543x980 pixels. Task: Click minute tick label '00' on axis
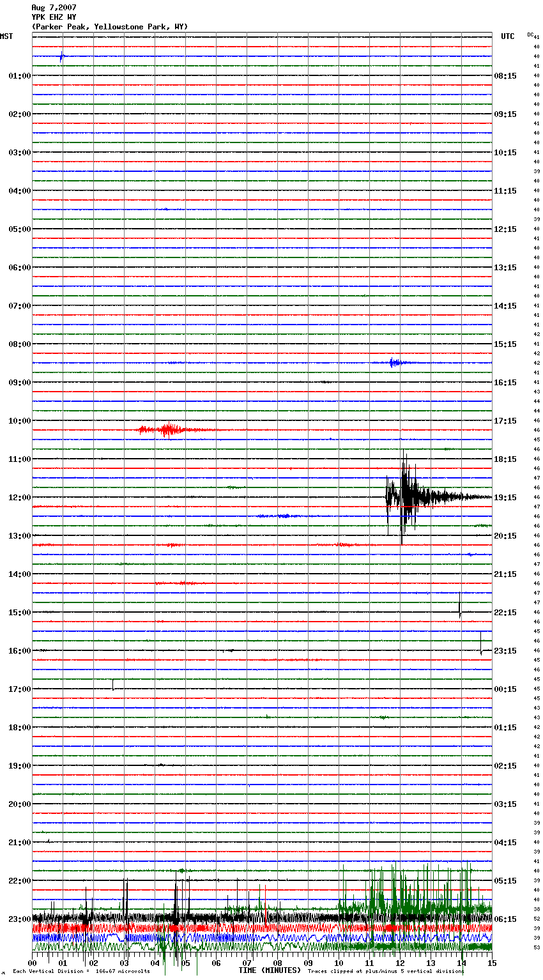point(32,963)
